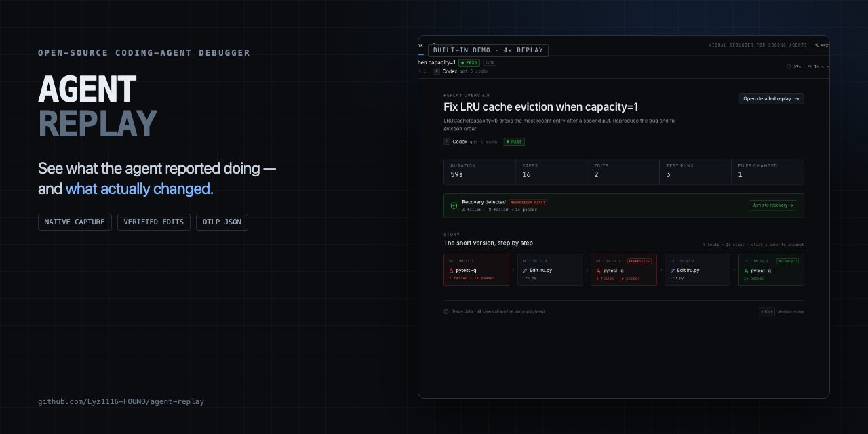Image resolution: width=868 pixels, height=434 pixels.
Task: Click the AGENT REPLAY title
Action: (98, 106)
